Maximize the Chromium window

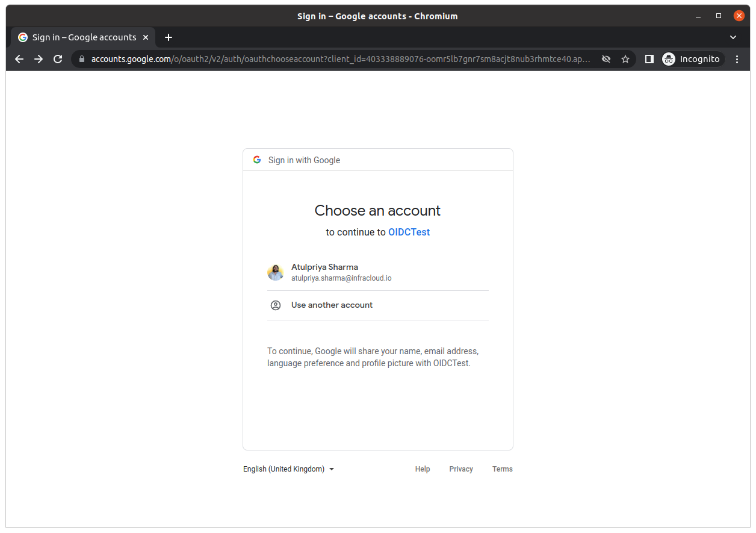coord(719,16)
